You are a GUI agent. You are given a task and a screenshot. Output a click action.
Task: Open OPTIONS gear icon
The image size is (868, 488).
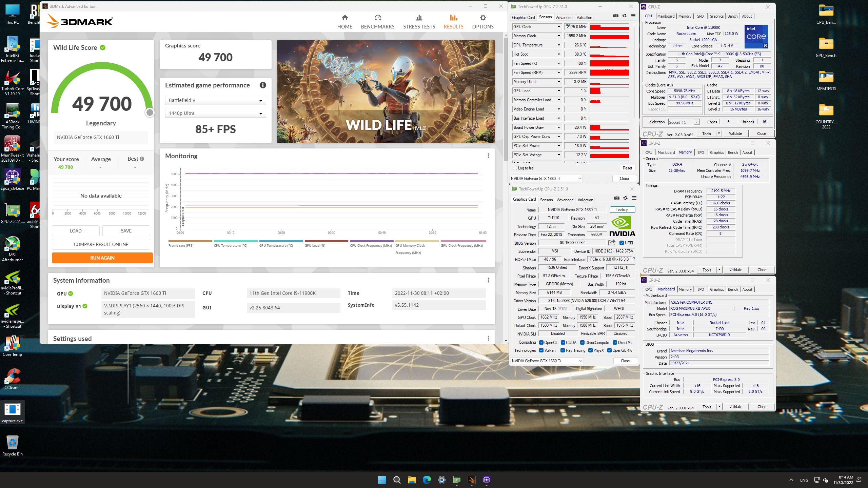click(x=483, y=18)
